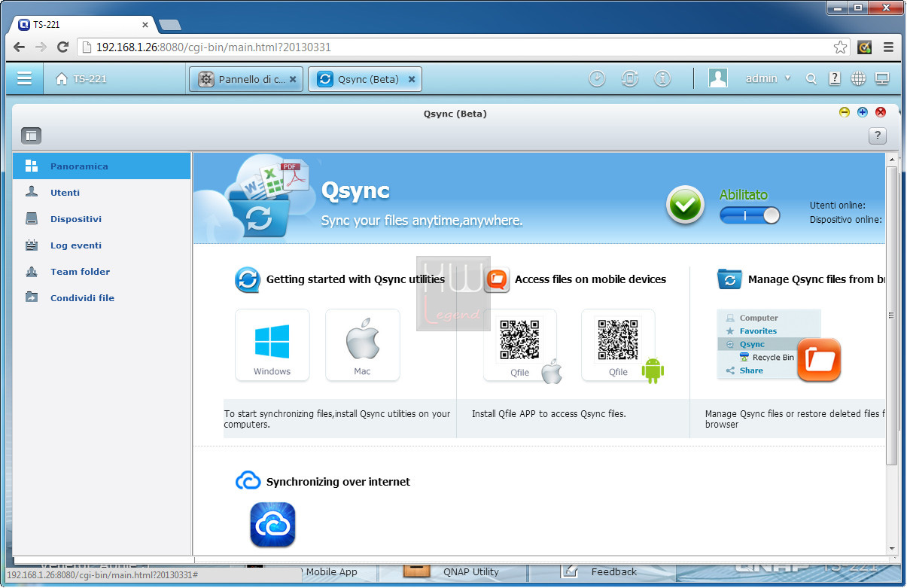Screen dimensions: 907x588
Task: Reload the browser page
Action: 63,47
